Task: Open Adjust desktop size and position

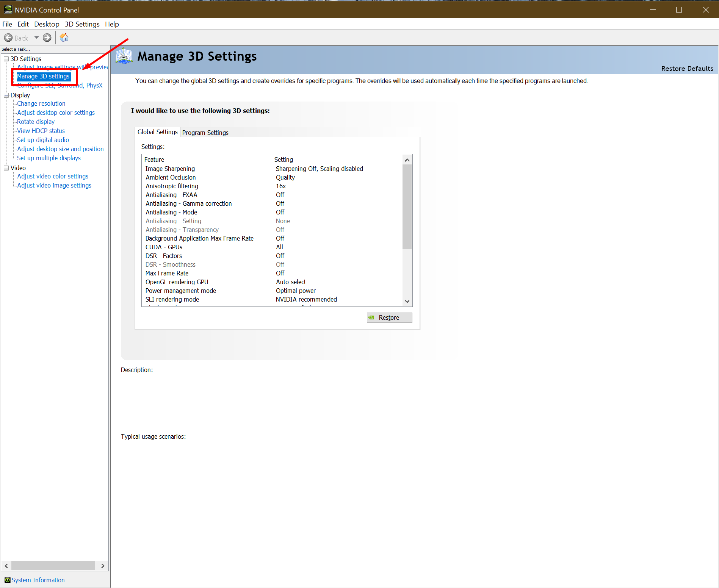Action: coord(60,149)
